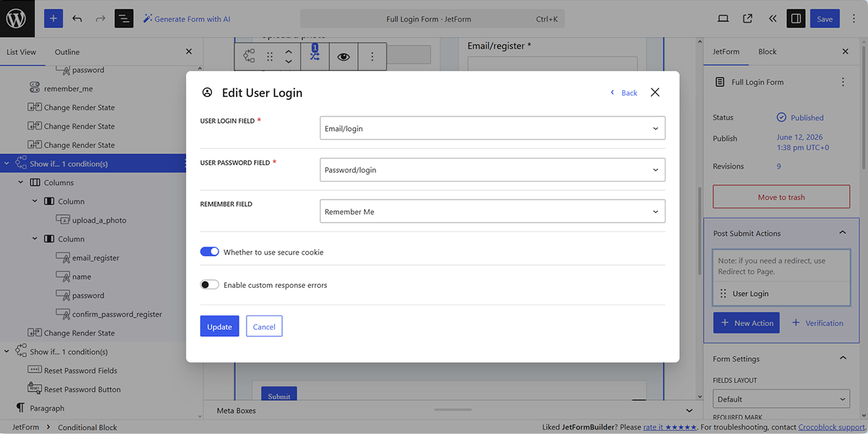Collapse the Columns tree node

21,182
